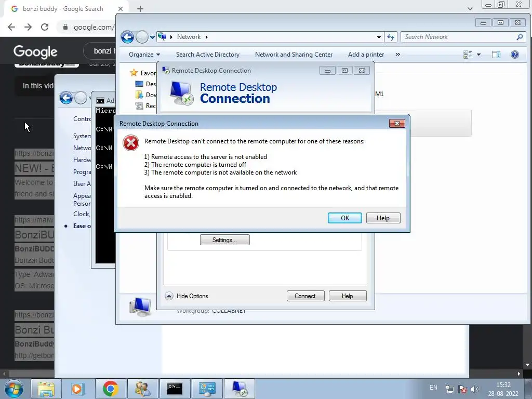532x399 pixels.
Task: Click the Connect button in Remote Desktop Connection
Action: 305,296
